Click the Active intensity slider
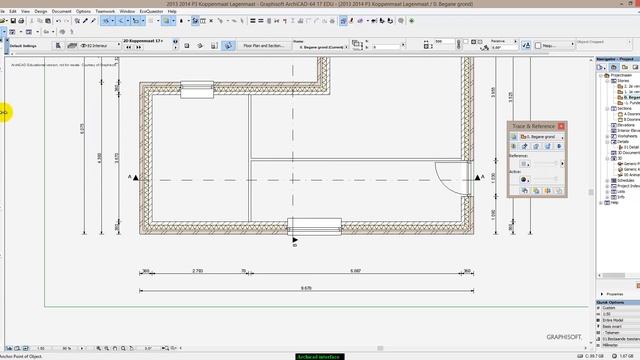The image size is (640, 360). pyautogui.click(x=547, y=178)
